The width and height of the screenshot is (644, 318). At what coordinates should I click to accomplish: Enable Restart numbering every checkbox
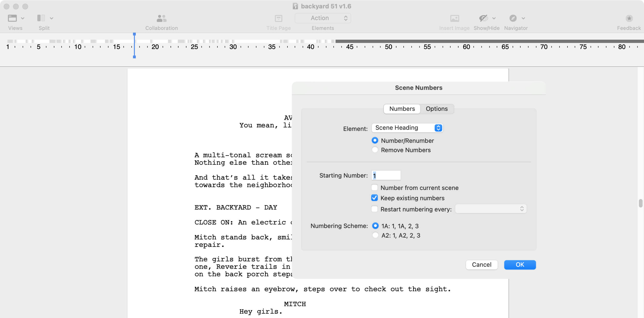tap(374, 209)
